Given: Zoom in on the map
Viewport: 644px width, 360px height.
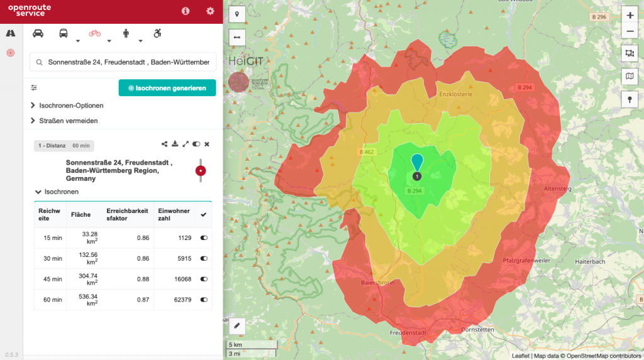Looking at the screenshot, I should point(630,16).
